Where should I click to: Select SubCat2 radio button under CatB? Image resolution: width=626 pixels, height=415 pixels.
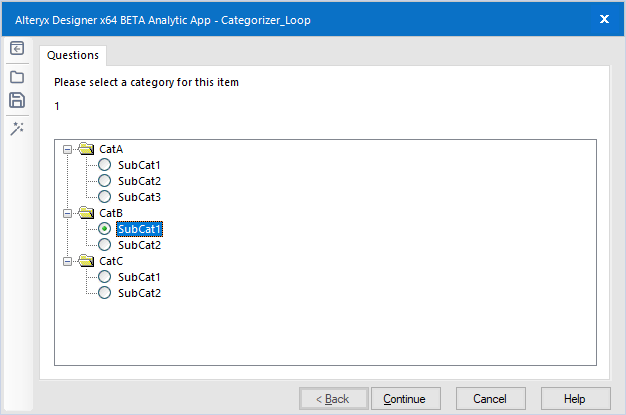click(x=105, y=245)
